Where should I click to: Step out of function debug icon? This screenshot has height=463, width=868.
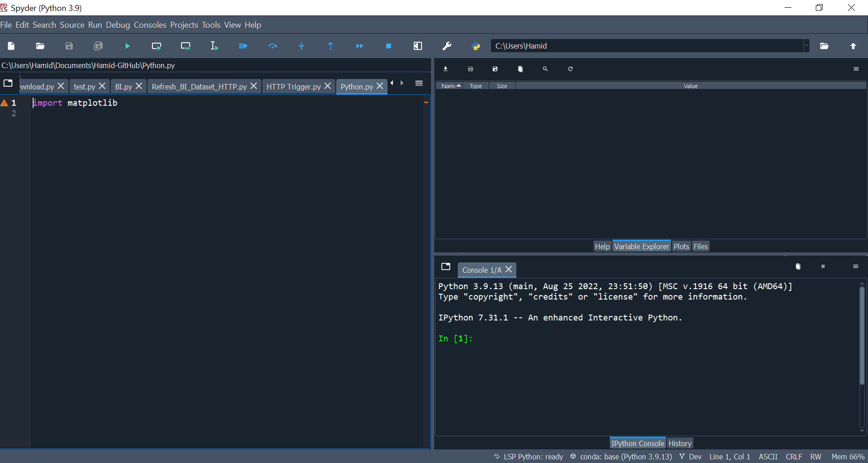point(330,46)
